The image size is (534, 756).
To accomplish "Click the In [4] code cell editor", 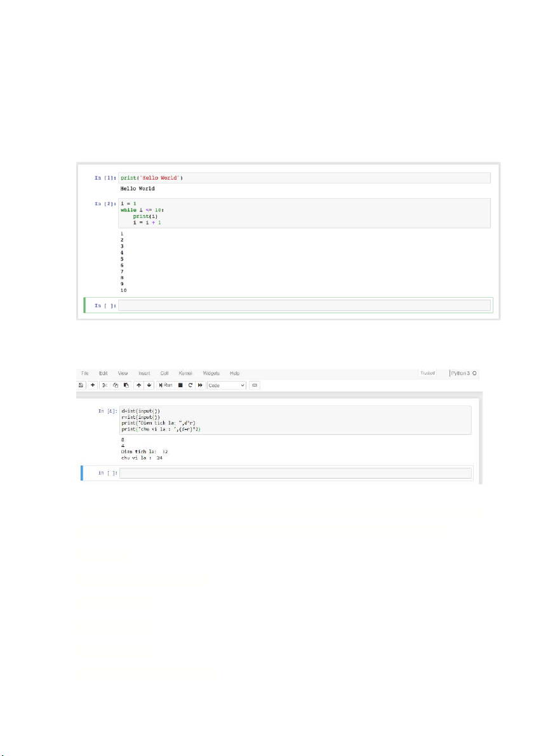I will coord(295,420).
